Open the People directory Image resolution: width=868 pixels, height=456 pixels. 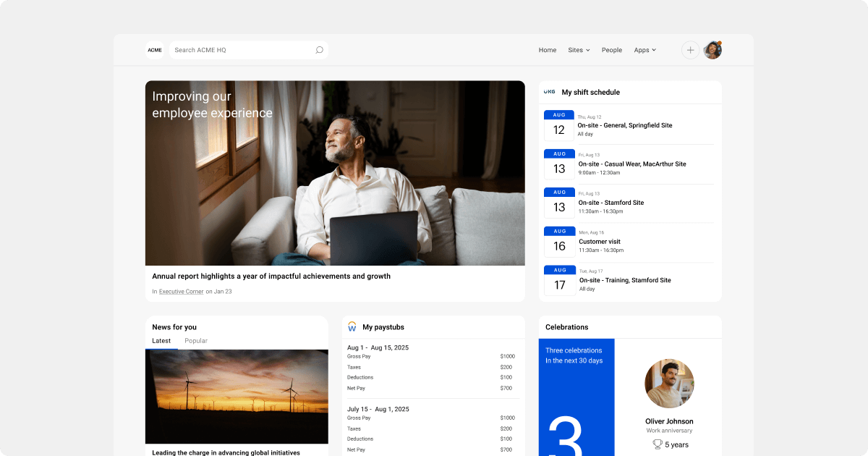[612, 50]
